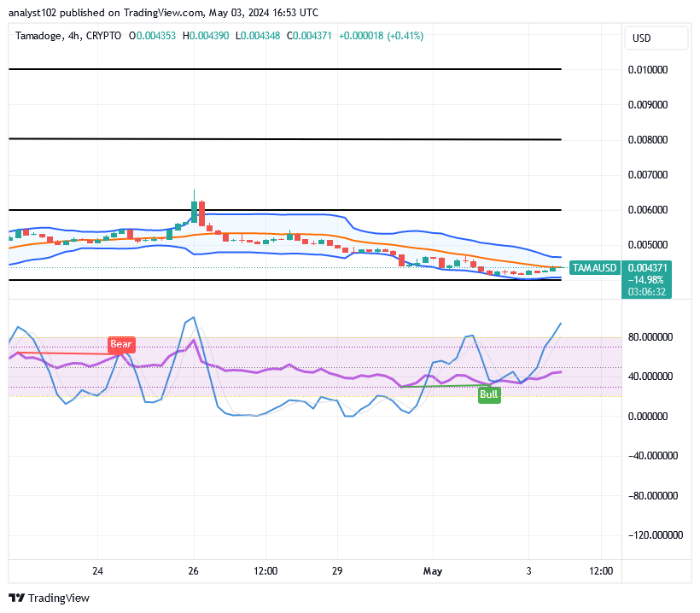The width and height of the screenshot is (700, 613).
Task: Click the 0.007000 price axis label
Action: point(648,174)
